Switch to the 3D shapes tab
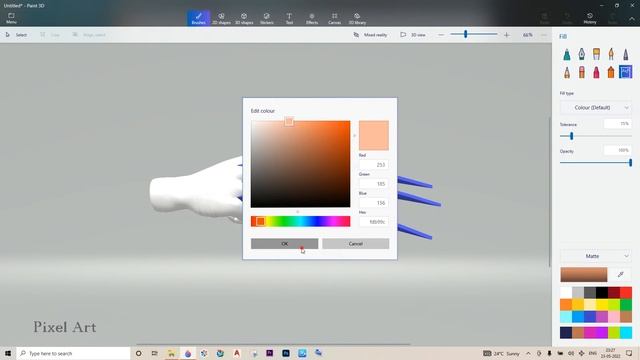The width and height of the screenshot is (640, 360). point(244,18)
